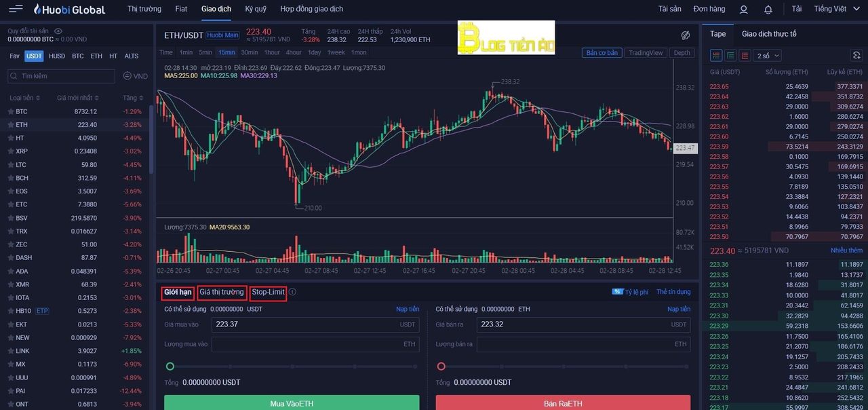Click the sell amount slider handle
This screenshot has height=410, width=868.
441,367
